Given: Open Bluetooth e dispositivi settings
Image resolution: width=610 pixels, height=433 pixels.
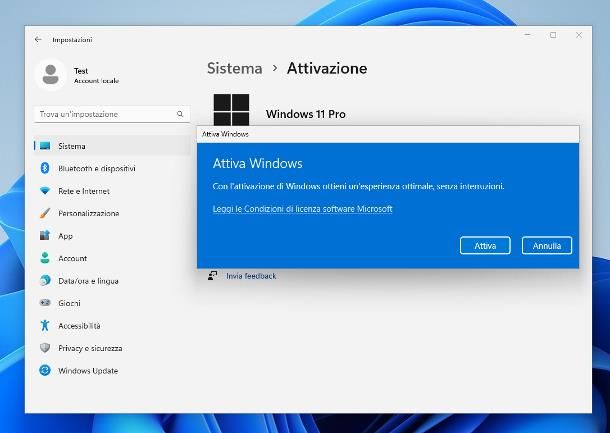Looking at the screenshot, I should [112, 168].
